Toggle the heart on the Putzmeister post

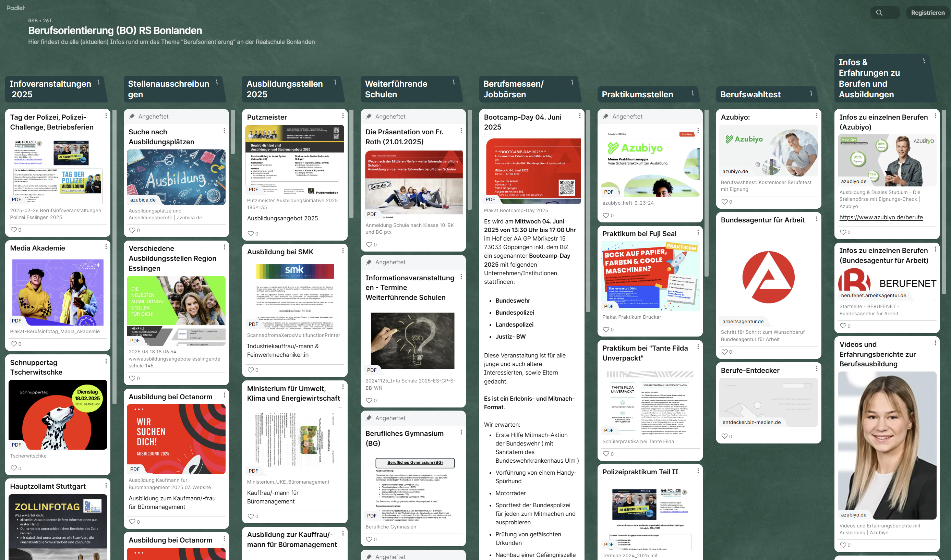tap(250, 234)
